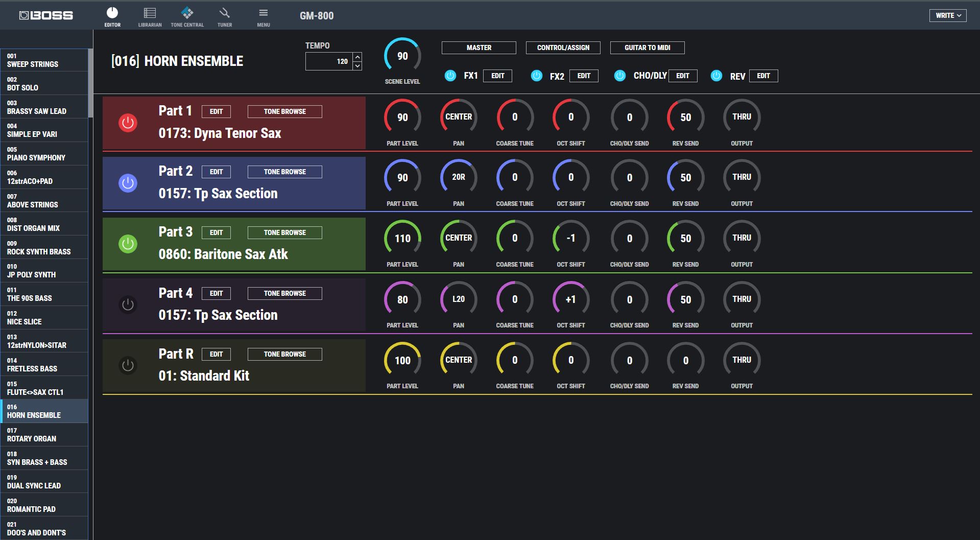The height and width of the screenshot is (540, 980).
Task: Select patch 001 SWEEP STRINGS
Action: 44,60
